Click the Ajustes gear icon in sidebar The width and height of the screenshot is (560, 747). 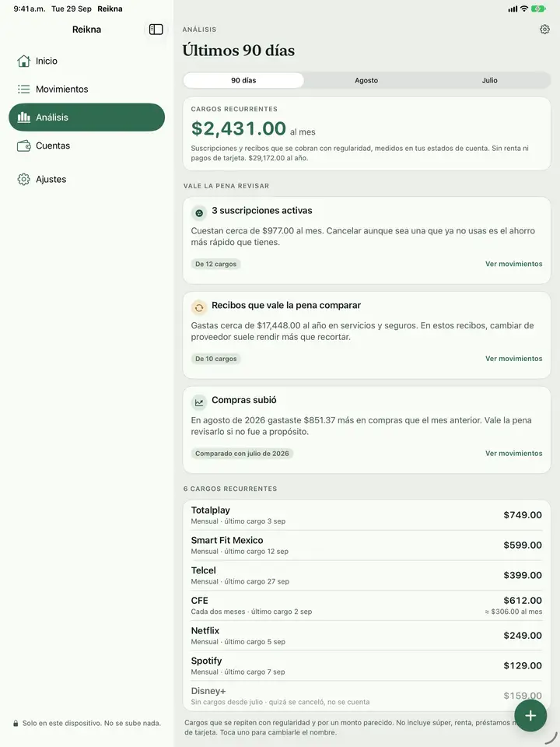tap(23, 180)
